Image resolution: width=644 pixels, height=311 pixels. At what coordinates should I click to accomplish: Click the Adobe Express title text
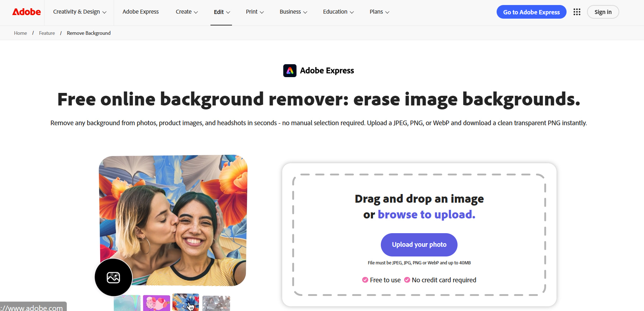point(327,71)
